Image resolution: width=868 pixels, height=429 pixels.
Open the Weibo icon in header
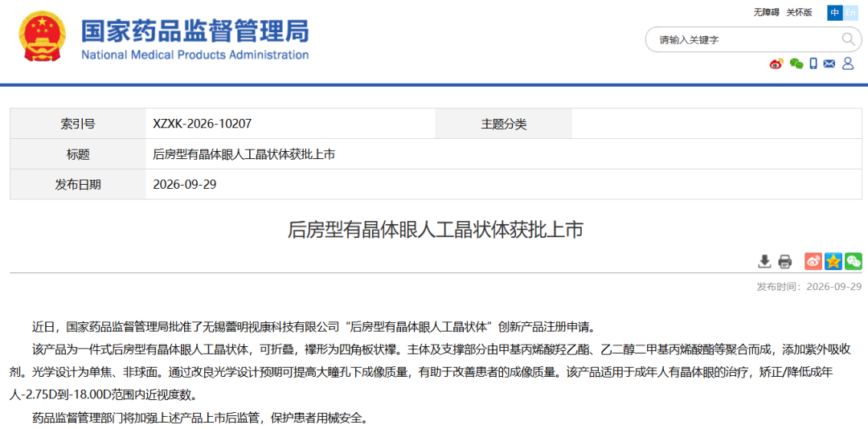coord(776,63)
